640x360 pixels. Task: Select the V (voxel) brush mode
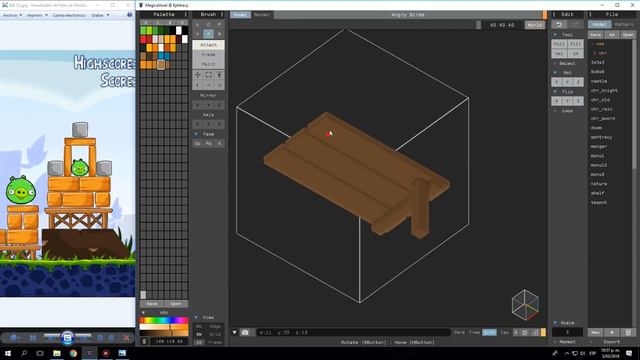pyautogui.click(x=198, y=34)
